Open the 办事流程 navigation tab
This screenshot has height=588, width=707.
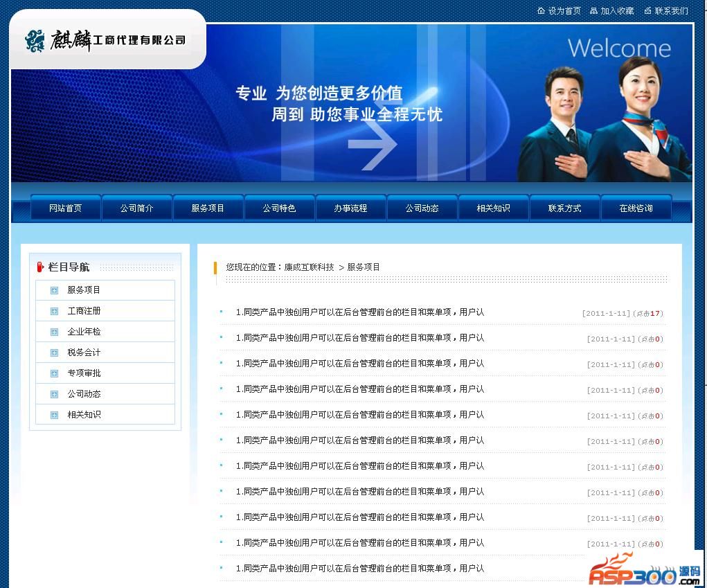click(350, 208)
